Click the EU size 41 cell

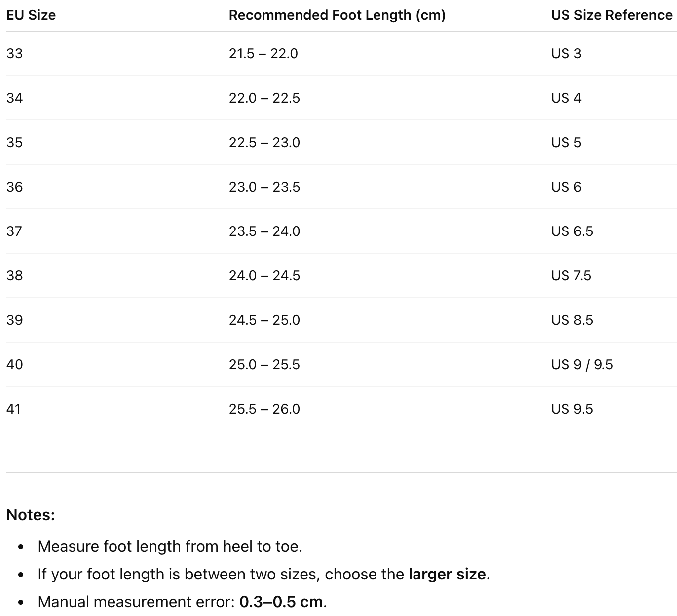click(x=14, y=409)
